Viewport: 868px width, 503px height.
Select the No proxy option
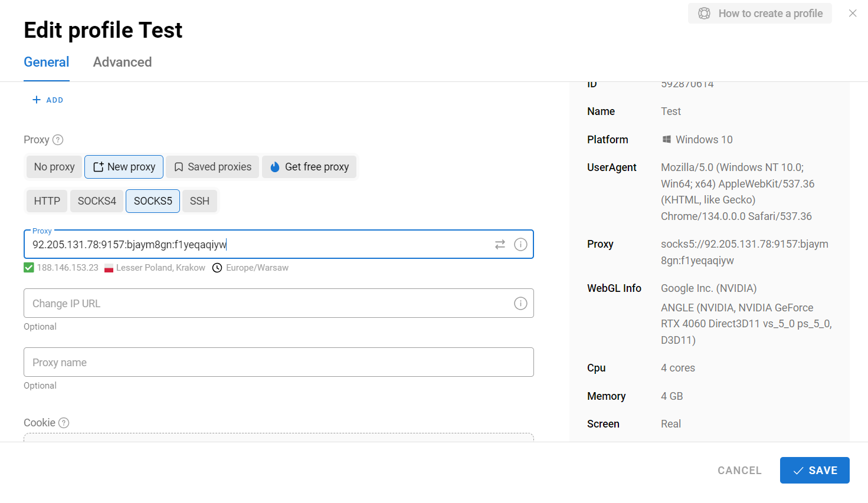pos(54,167)
